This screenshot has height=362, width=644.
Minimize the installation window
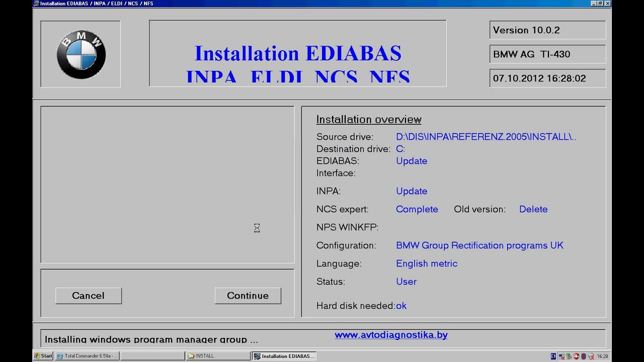[x=594, y=4]
